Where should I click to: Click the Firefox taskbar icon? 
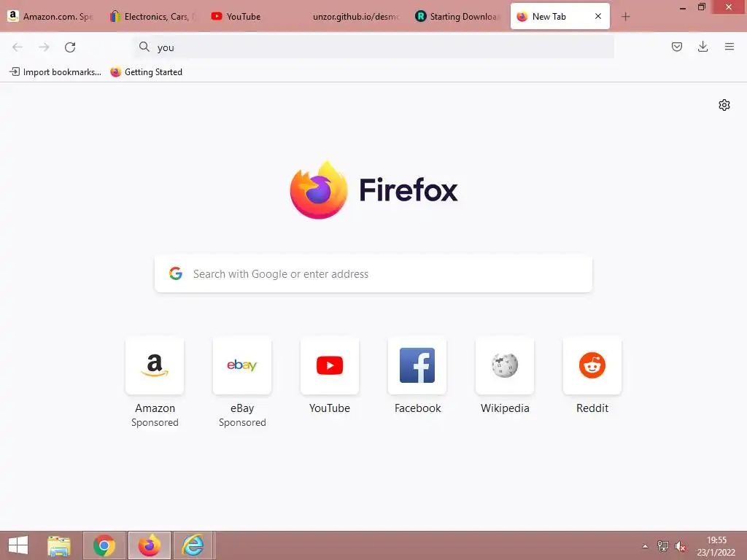click(x=149, y=545)
